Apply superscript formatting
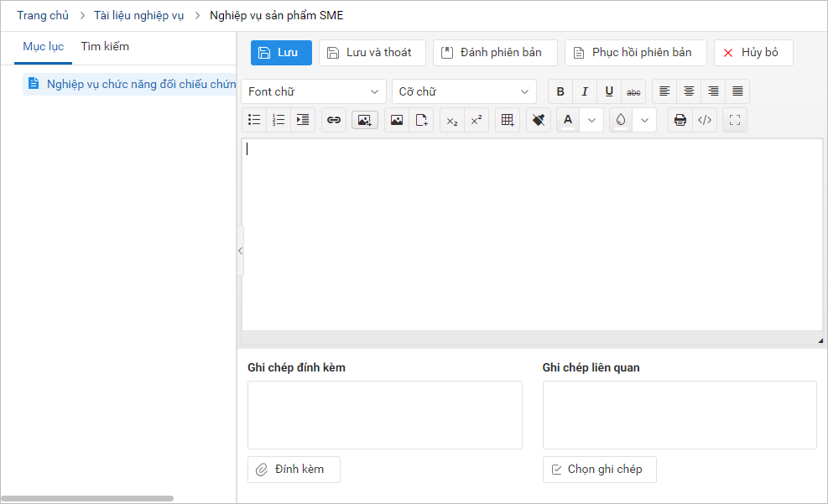Image resolution: width=828 pixels, height=504 pixels. (x=476, y=120)
